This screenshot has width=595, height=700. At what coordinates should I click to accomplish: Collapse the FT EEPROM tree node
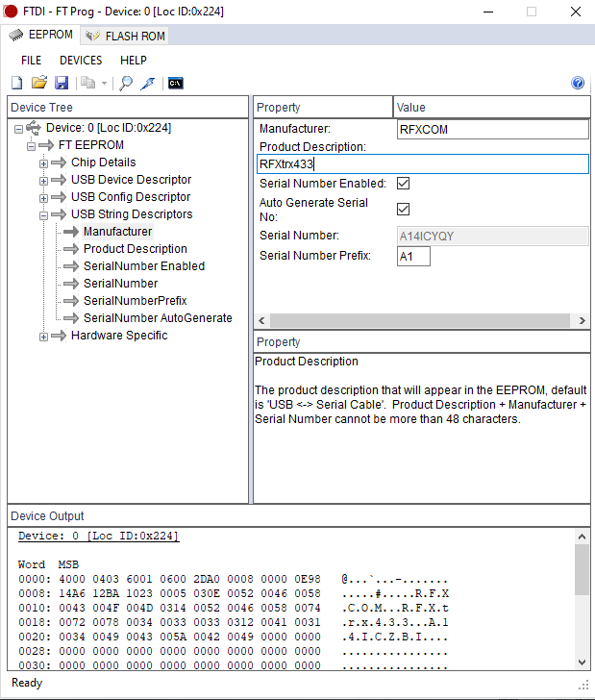[31, 146]
